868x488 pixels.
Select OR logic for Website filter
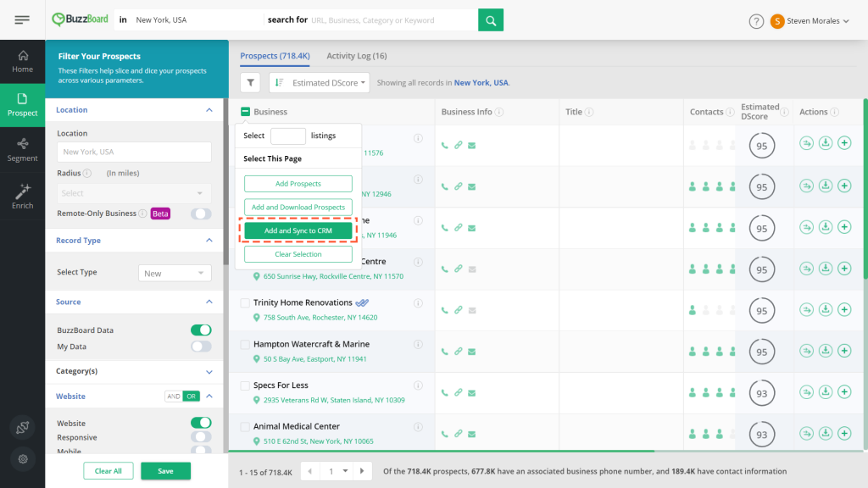[x=191, y=396]
